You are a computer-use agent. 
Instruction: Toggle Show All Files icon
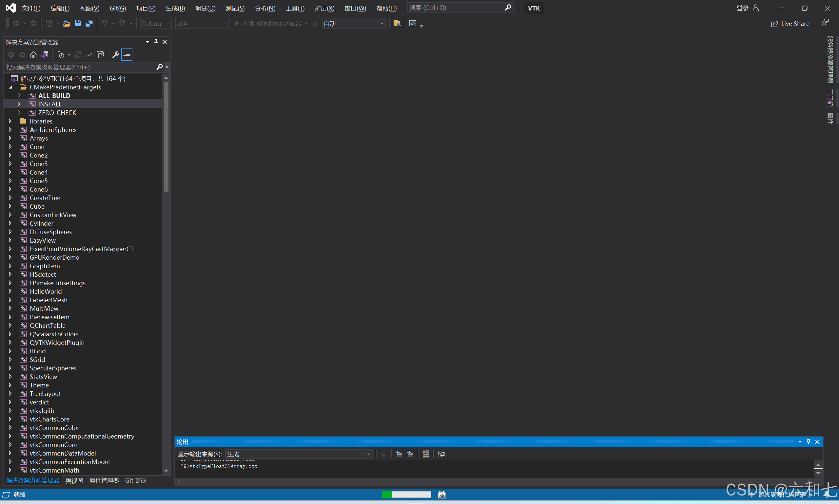tap(100, 55)
